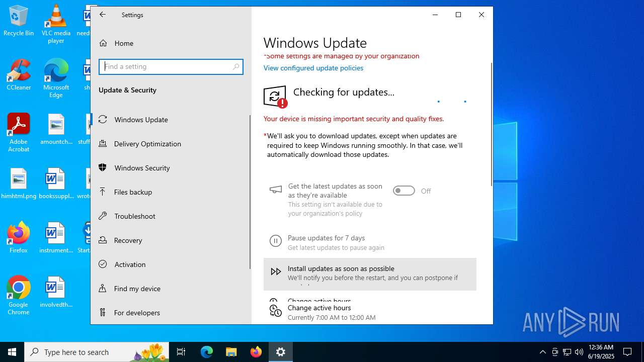
Task: Select the Delivery Optimization icon
Action: click(103, 143)
